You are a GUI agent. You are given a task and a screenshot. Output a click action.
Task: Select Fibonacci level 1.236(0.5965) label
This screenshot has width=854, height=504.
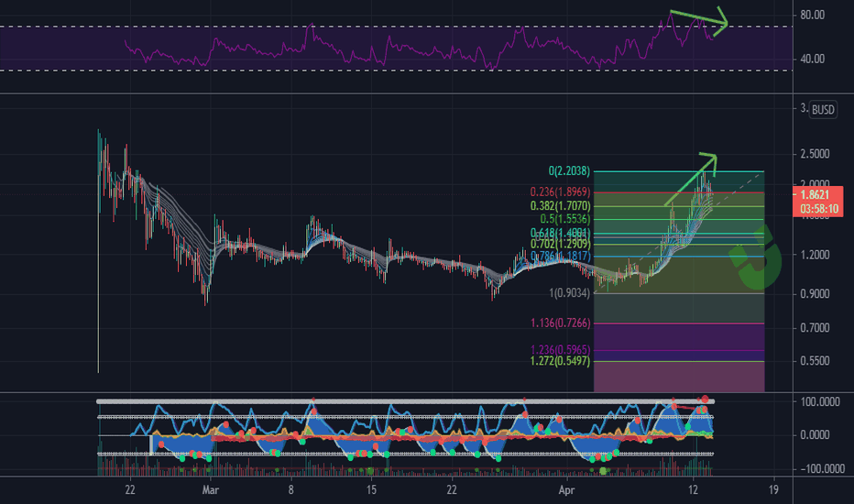click(560, 350)
